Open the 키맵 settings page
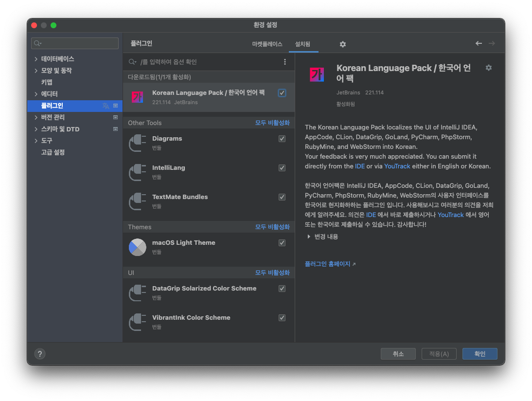Screen dimensions: 532x401 [47, 82]
